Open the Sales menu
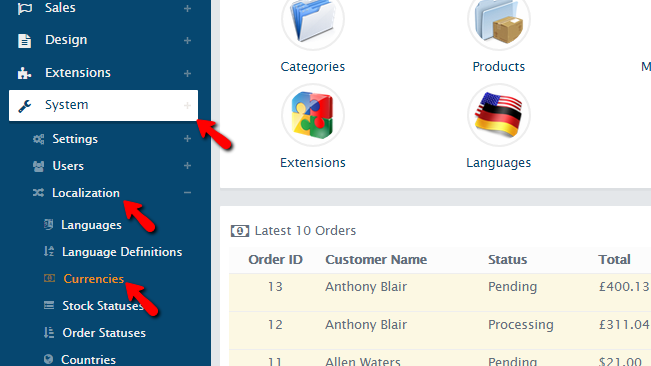The width and height of the screenshot is (651, 366). click(60, 7)
